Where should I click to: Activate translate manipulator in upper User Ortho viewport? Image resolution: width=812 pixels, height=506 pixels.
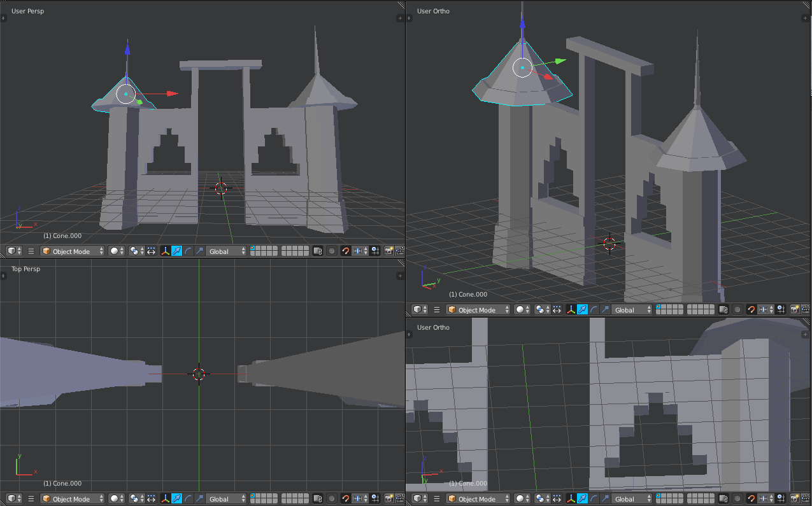582,310
